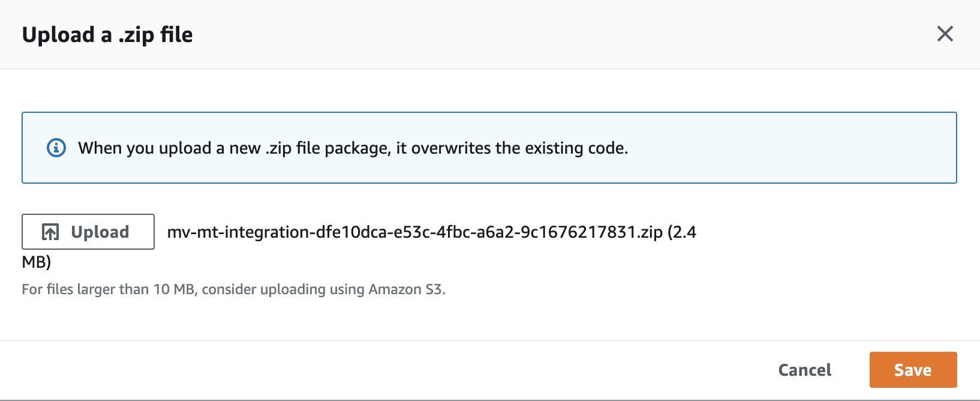This screenshot has width=980, height=401.
Task: Click the info icon in the alert banner
Action: click(56, 148)
